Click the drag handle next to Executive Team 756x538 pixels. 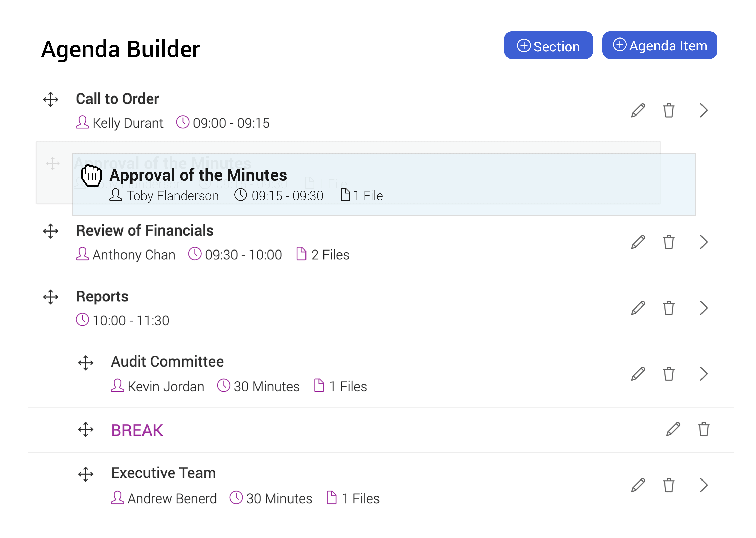tap(86, 474)
